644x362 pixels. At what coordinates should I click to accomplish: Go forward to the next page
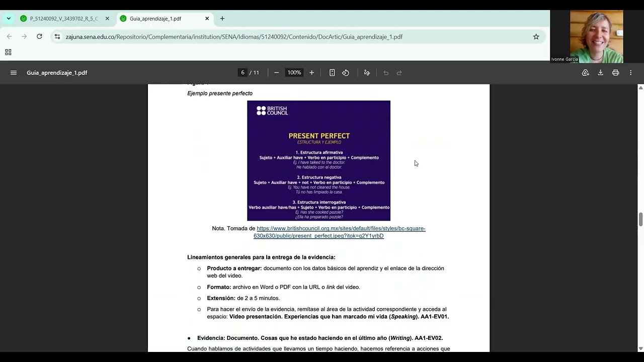(24, 37)
